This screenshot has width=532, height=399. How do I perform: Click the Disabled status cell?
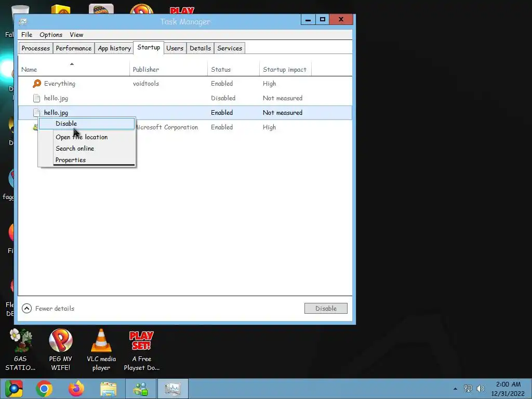pos(223,98)
